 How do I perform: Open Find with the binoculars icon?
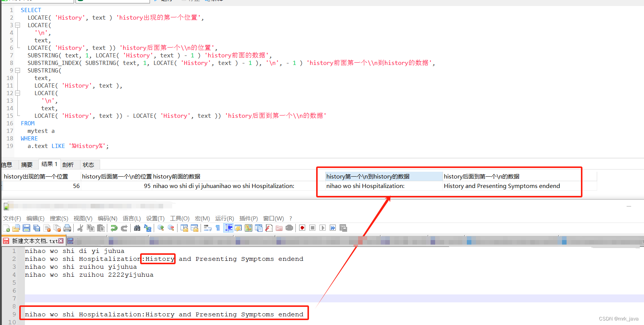coord(137,228)
